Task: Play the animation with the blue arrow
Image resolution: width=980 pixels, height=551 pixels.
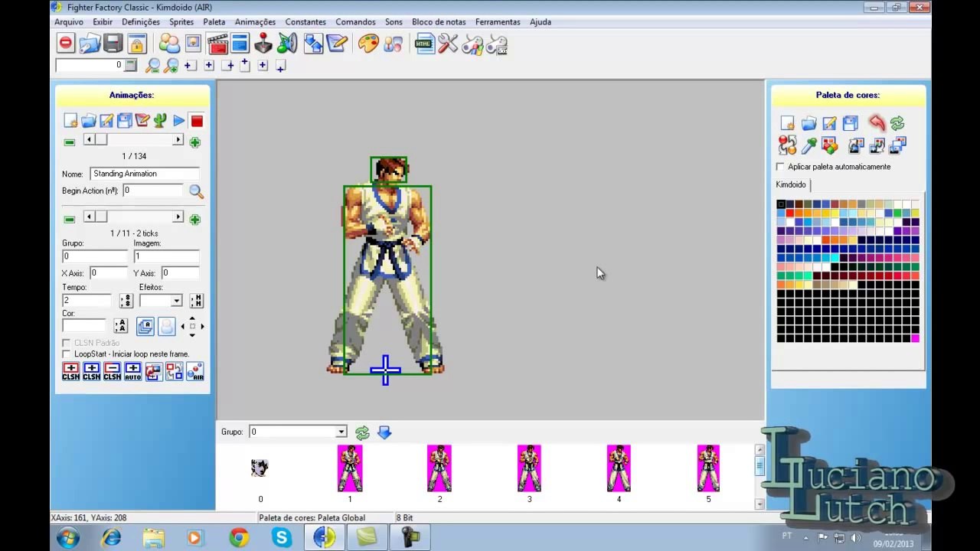Action: tap(178, 121)
